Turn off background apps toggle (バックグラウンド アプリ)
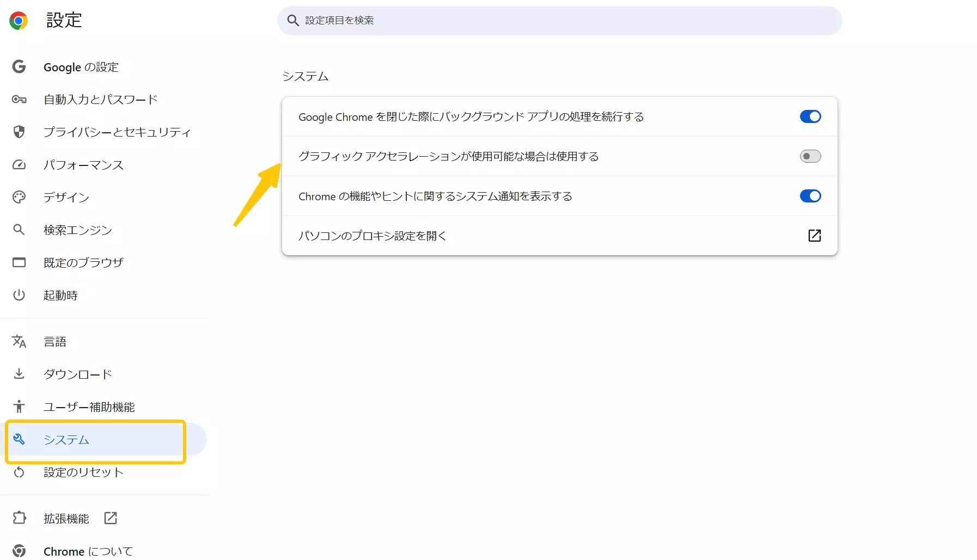977x560 pixels. (x=810, y=116)
